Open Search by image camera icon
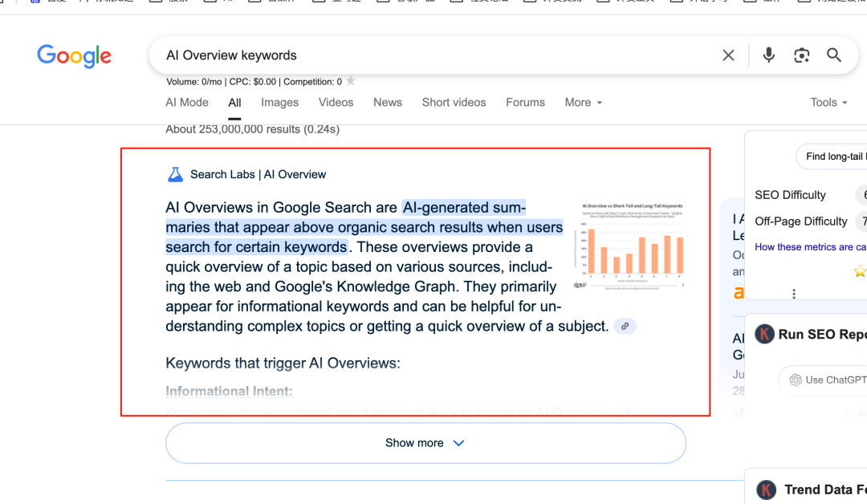The width and height of the screenshot is (867, 504). pyautogui.click(x=801, y=55)
